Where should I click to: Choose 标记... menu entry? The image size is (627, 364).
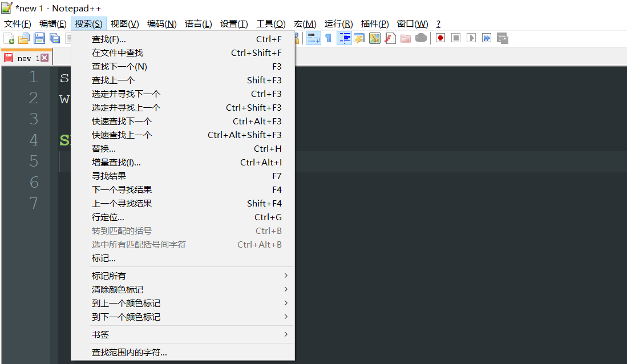(183, 258)
